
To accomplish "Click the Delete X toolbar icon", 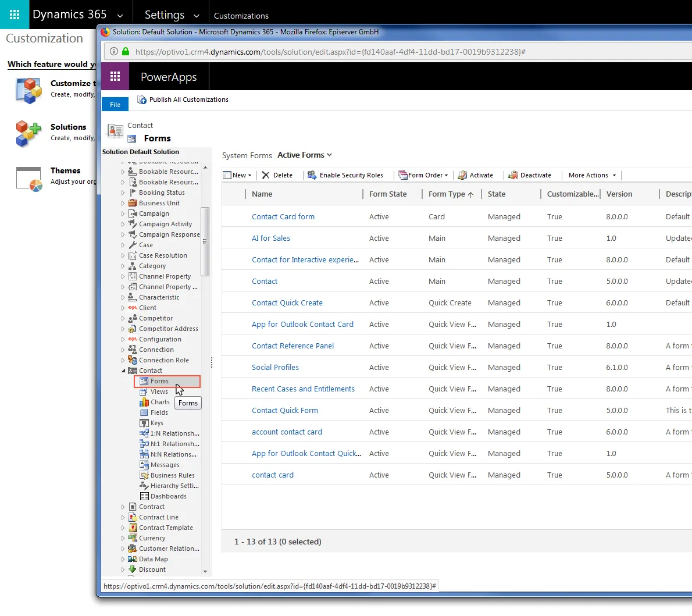I will pyautogui.click(x=266, y=175).
